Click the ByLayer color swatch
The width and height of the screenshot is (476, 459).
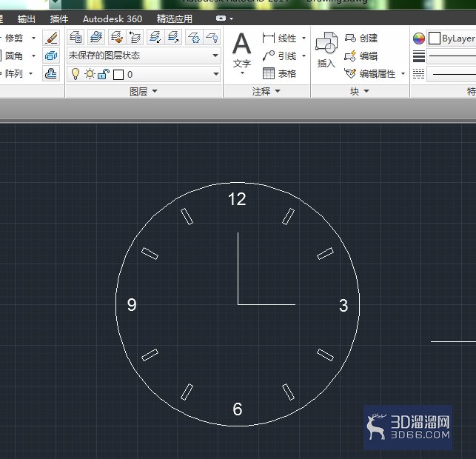434,38
